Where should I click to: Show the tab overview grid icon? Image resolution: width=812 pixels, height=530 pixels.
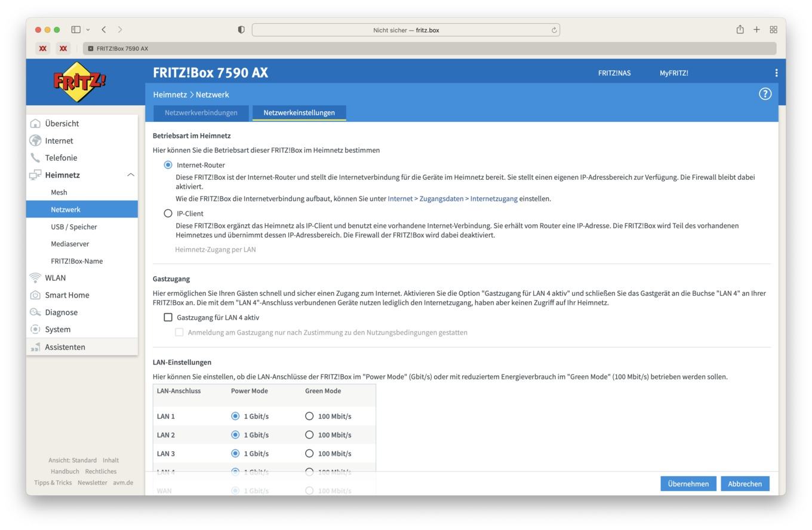pos(773,29)
